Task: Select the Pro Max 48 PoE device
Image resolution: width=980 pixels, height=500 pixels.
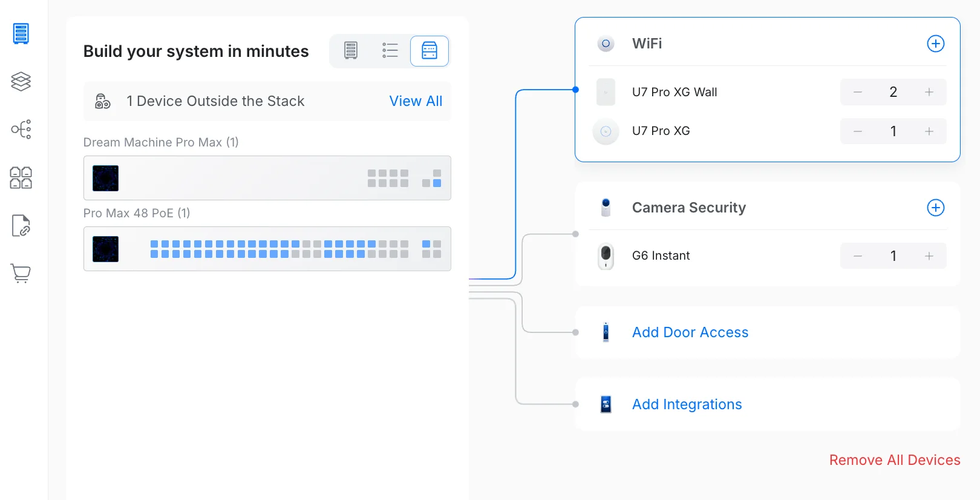Action: [267, 249]
